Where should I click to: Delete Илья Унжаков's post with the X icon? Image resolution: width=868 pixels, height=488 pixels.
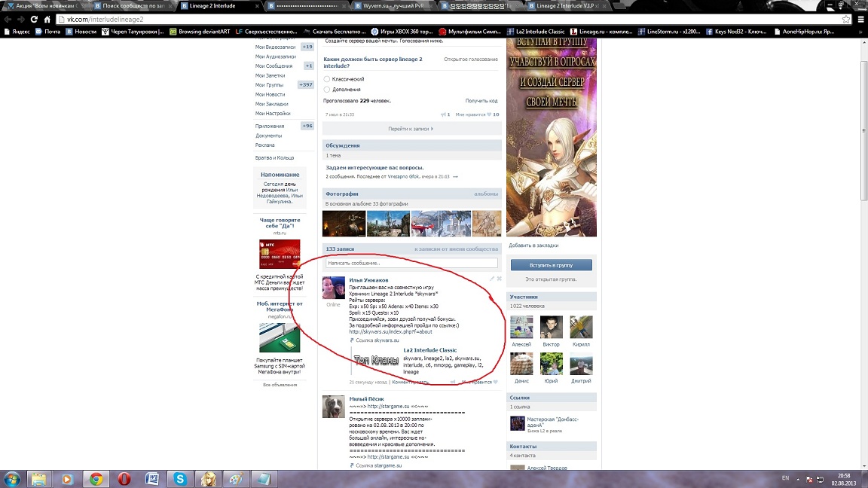tap(499, 279)
